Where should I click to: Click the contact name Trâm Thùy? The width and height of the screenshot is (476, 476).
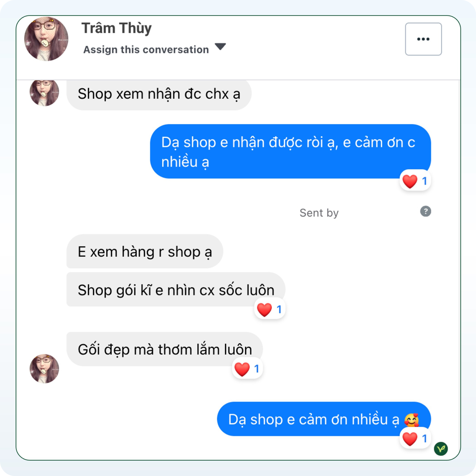117,28
